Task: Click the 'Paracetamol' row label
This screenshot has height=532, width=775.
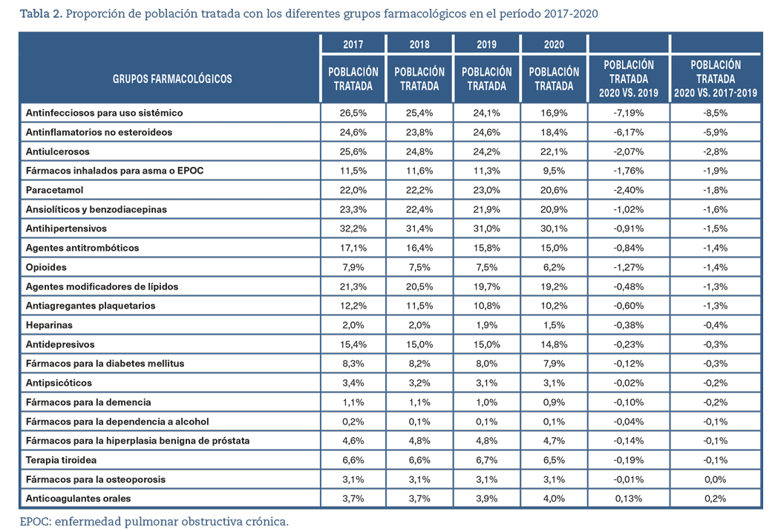Action: (x=54, y=190)
